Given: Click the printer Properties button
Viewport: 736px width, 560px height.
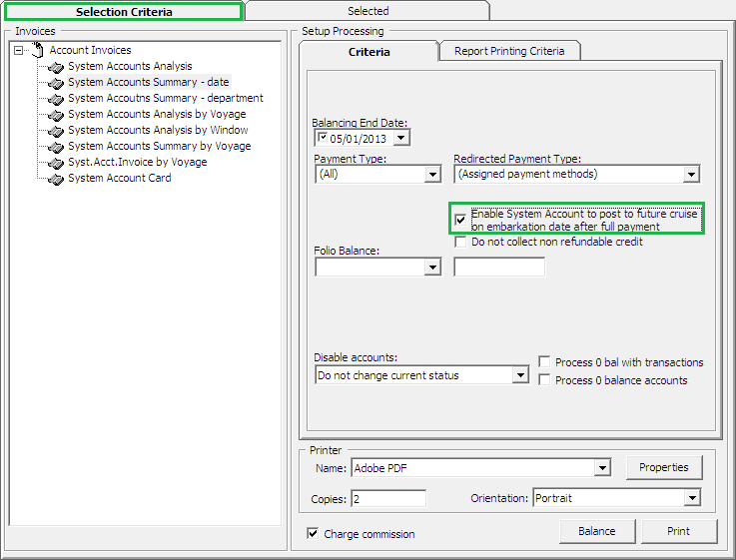Looking at the screenshot, I should click(664, 467).
